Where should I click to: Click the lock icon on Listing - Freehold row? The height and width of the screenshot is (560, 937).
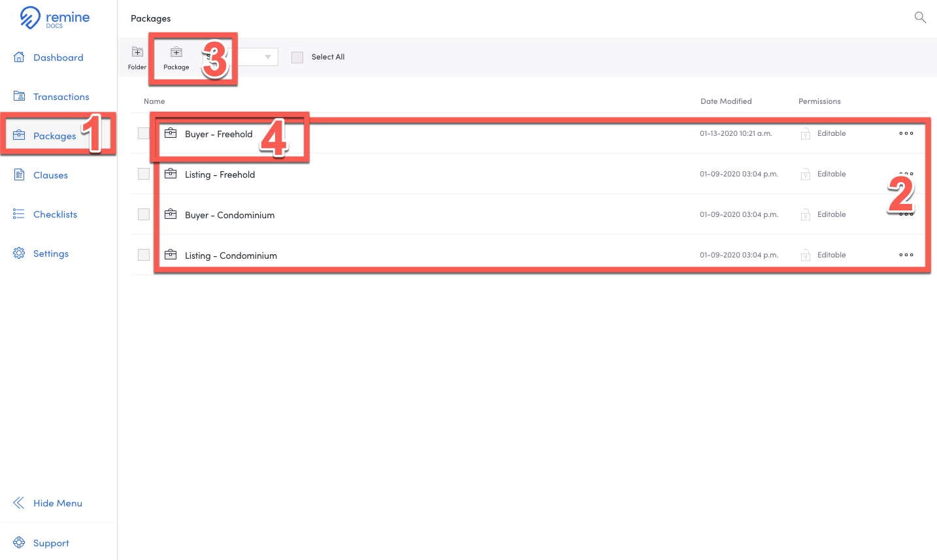point(806,174)
